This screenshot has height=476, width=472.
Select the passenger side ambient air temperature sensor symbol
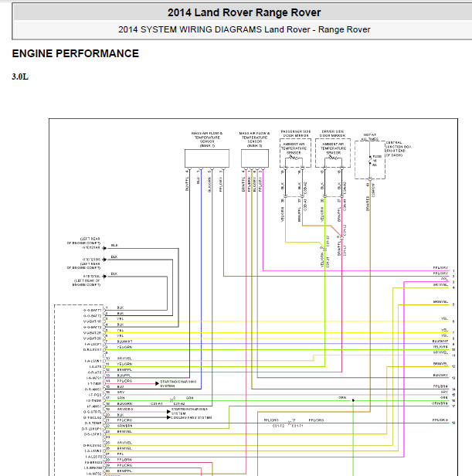[294, 158]
